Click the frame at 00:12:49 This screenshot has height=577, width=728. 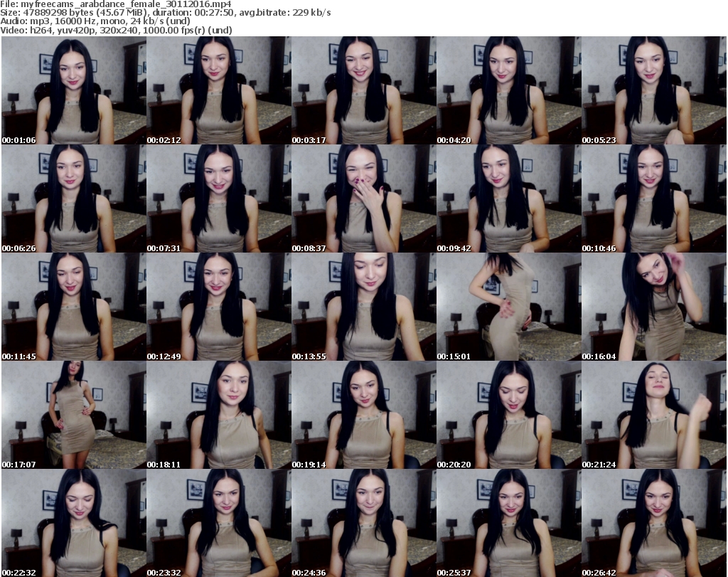point(219,307)
